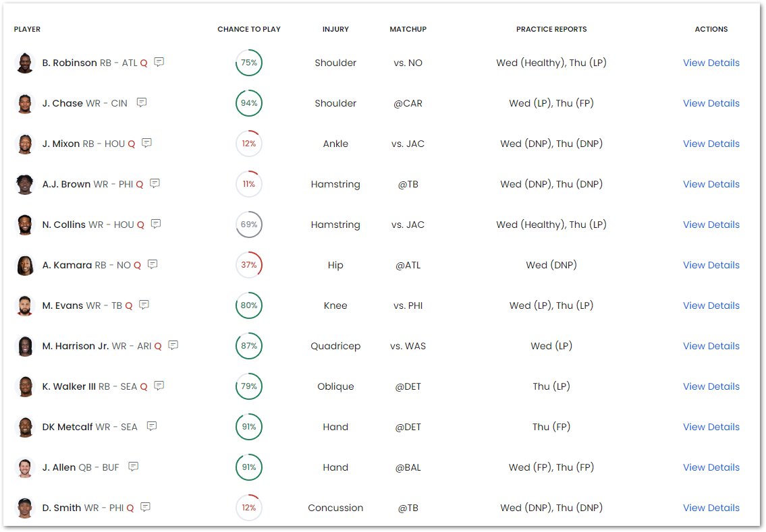Screen dimensions: 766x532
Task: Open View Details for K. Walker III
Action: pyautogui.click(x=711, y=386)
